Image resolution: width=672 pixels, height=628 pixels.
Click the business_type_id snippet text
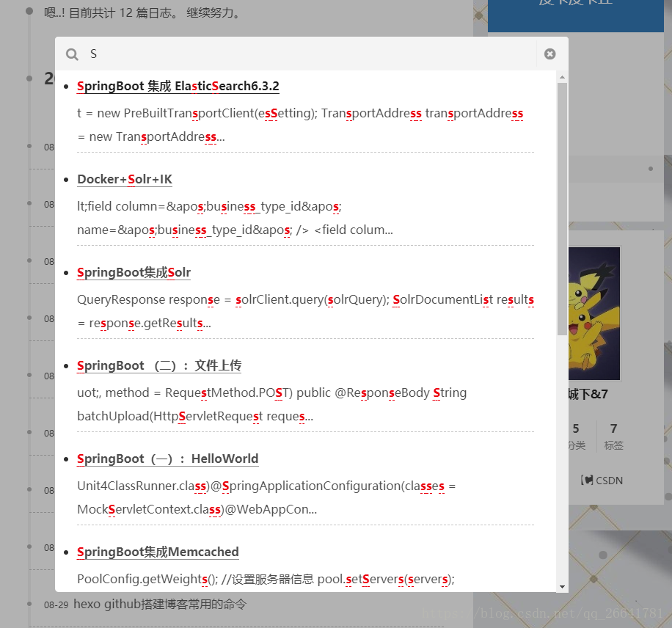[235, 218]
